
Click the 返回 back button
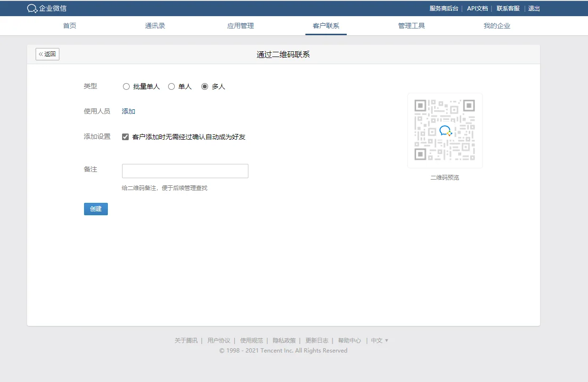[x=47, y=54]
